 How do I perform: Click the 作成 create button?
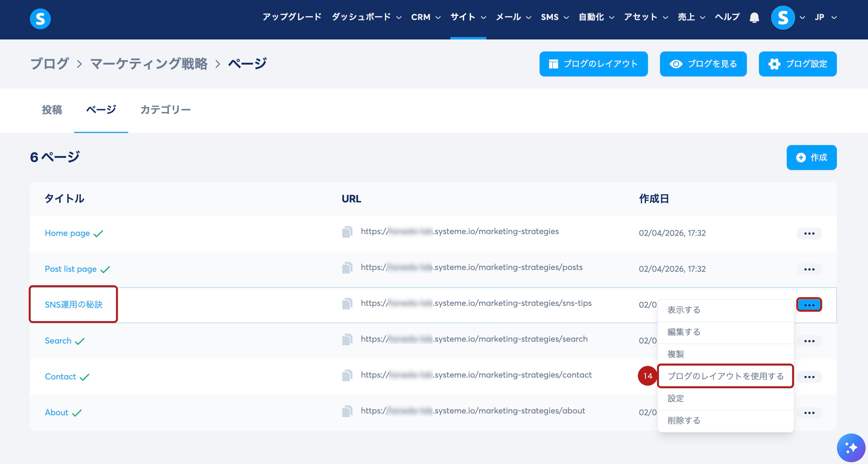click(x=812, y=157)
